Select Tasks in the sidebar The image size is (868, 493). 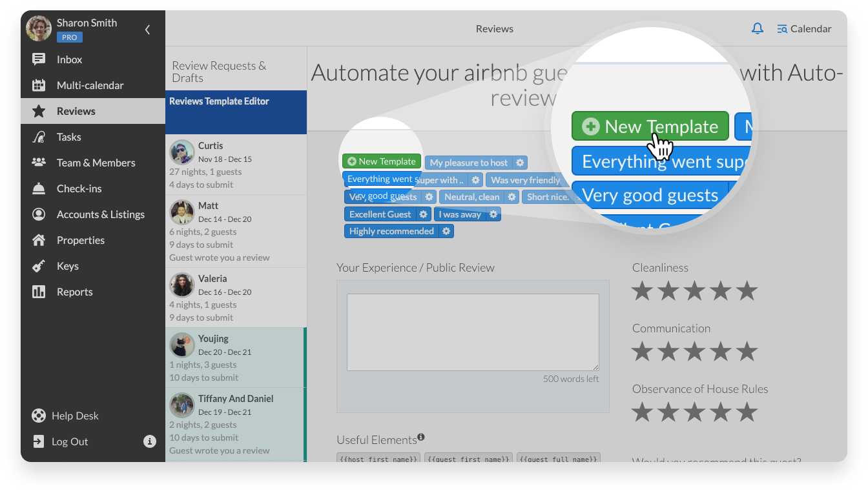tap(93, 137)
